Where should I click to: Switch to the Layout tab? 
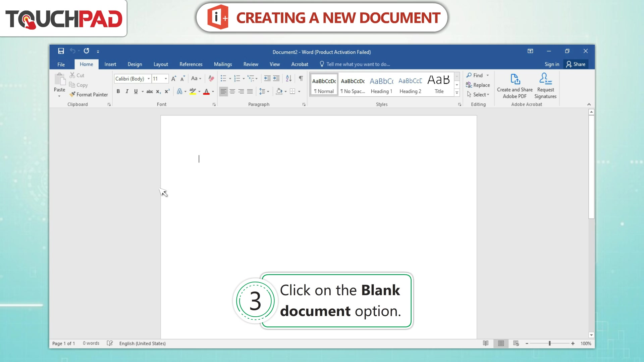click(161, 64)
